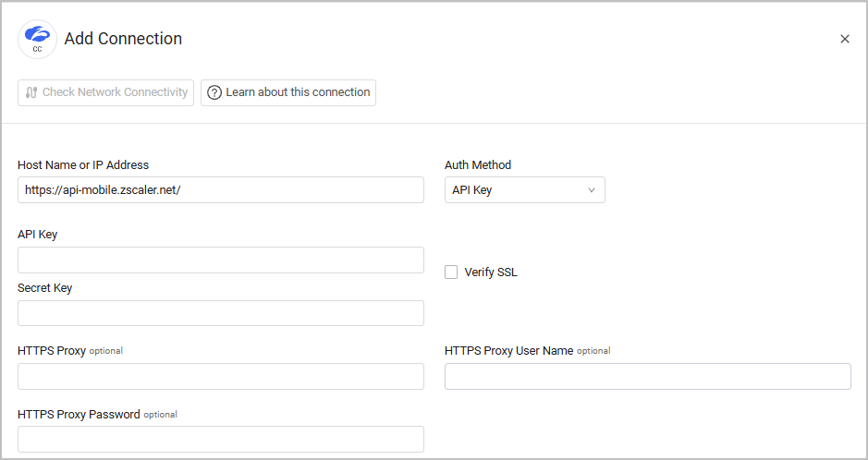Screen dimensions: 868x460
Task: Click the Secret Key label
Action: (x=44, y=287)
